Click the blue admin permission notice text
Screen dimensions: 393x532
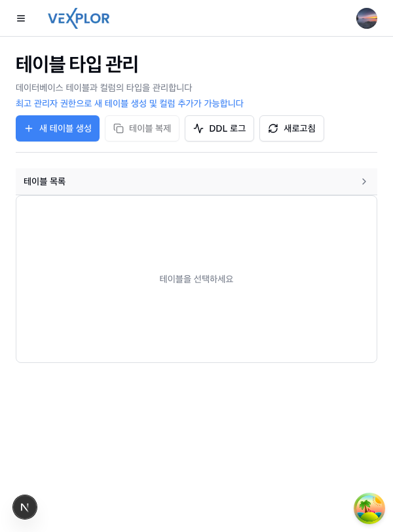(130, 104)
